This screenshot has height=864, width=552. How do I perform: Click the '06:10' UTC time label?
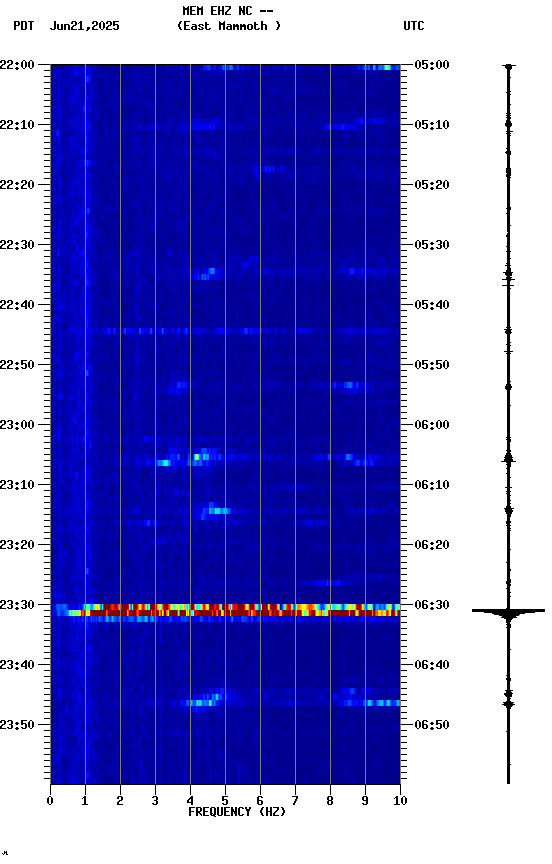[432, 485]
